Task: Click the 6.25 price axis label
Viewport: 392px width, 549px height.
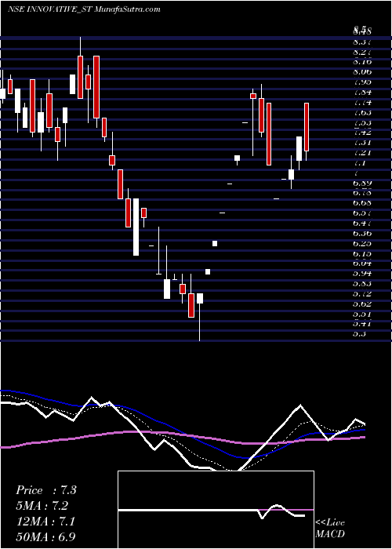Action: click(362, 243)
